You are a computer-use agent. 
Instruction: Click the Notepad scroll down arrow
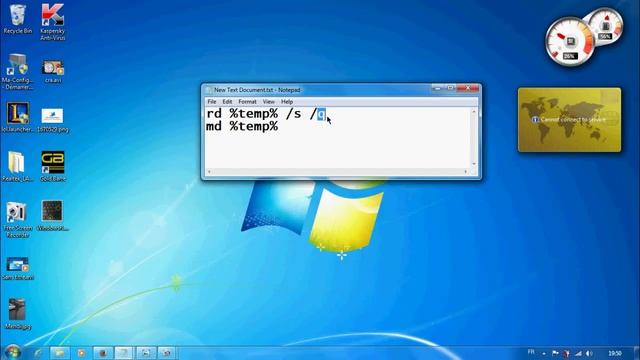coord(474,164)
